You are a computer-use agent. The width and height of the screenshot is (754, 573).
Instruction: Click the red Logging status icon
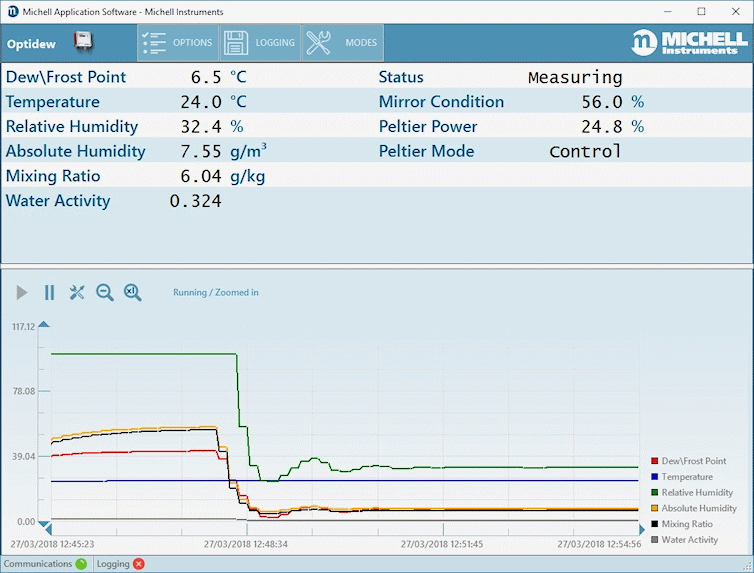pyautogui.click(x=139, y=564)
